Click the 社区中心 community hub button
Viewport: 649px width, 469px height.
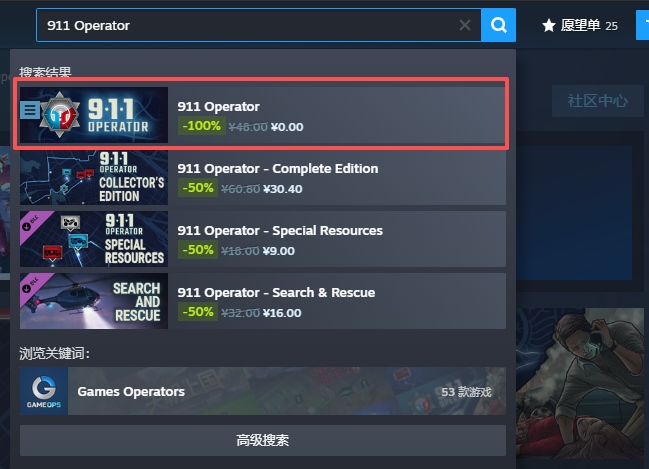(597, 101)
